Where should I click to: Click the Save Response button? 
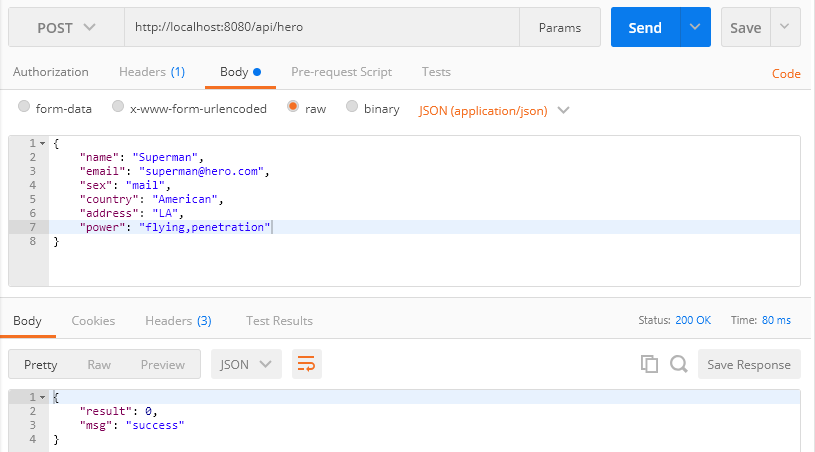point(749,364)
